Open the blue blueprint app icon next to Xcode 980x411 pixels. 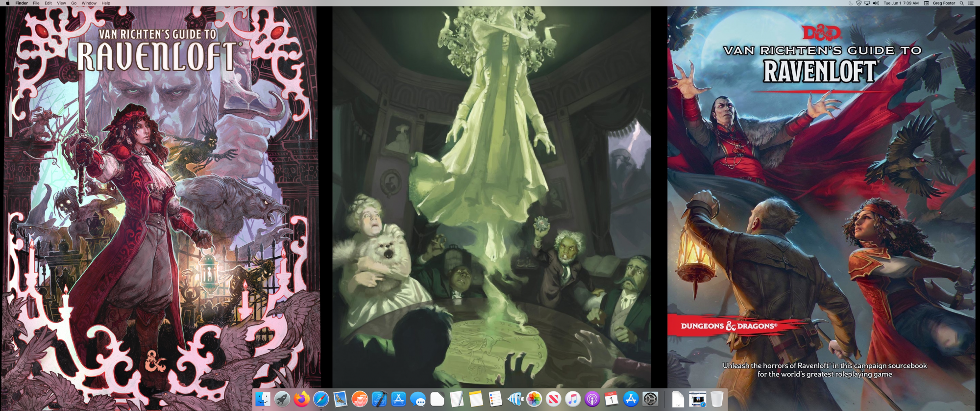[398, 399]
